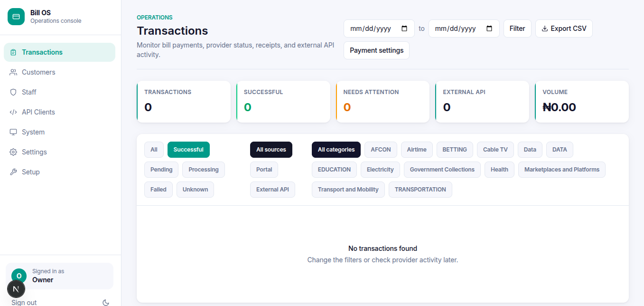Viewport: 644px width, 306px height.
Task: Select the All status filter
Action: pyautogui.click(x=154, y=150)
